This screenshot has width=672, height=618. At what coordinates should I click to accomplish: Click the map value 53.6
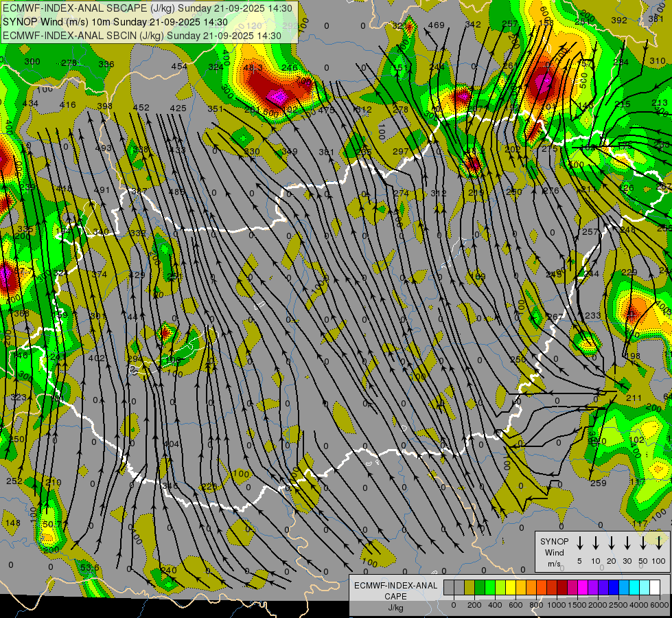point(89,568)
